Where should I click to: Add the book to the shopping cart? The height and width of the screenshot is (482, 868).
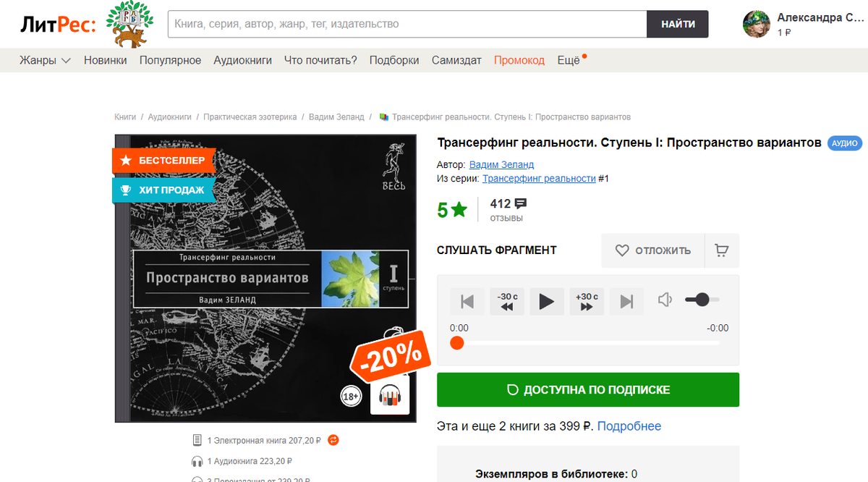point(721,250)
